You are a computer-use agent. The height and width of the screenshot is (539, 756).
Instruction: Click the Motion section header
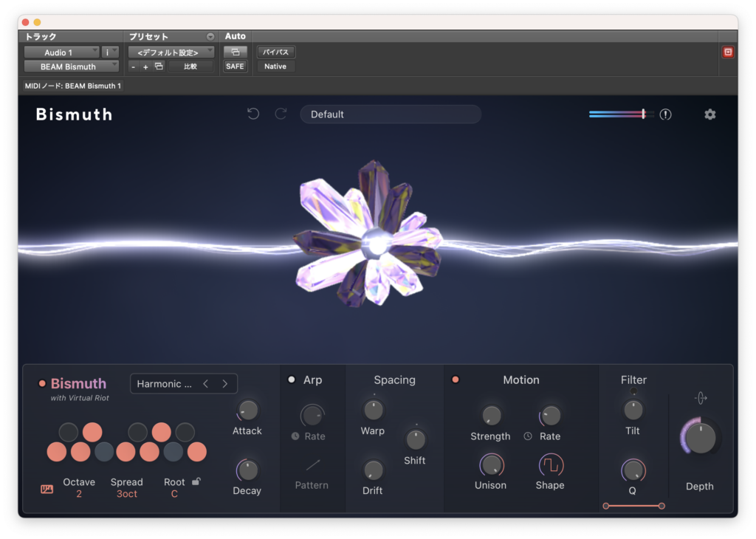521,380
